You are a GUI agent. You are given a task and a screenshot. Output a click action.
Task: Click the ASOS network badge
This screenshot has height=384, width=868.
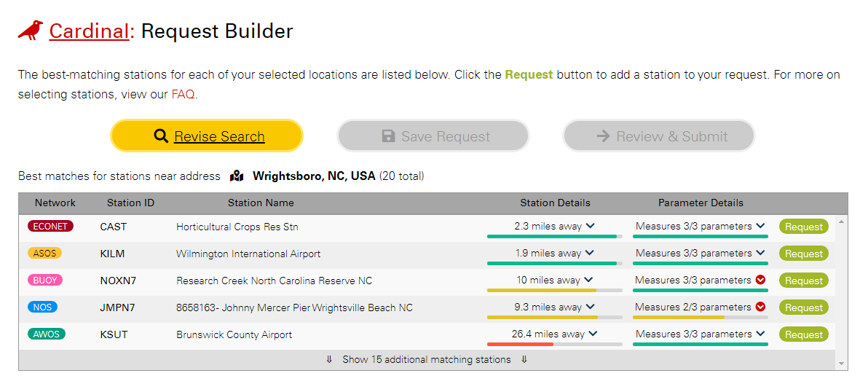pyautogui.click(x=45, y=254)
